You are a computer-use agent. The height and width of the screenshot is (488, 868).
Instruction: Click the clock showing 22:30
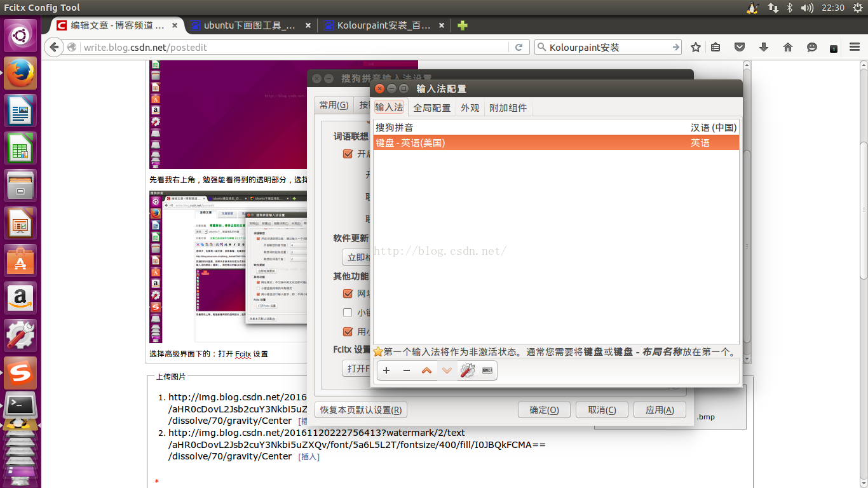click(832, 8)
